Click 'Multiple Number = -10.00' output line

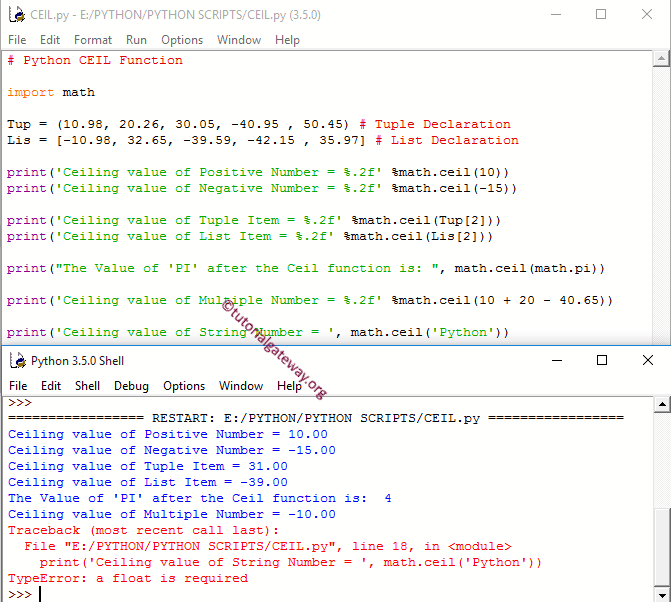[x=172, y=514]
